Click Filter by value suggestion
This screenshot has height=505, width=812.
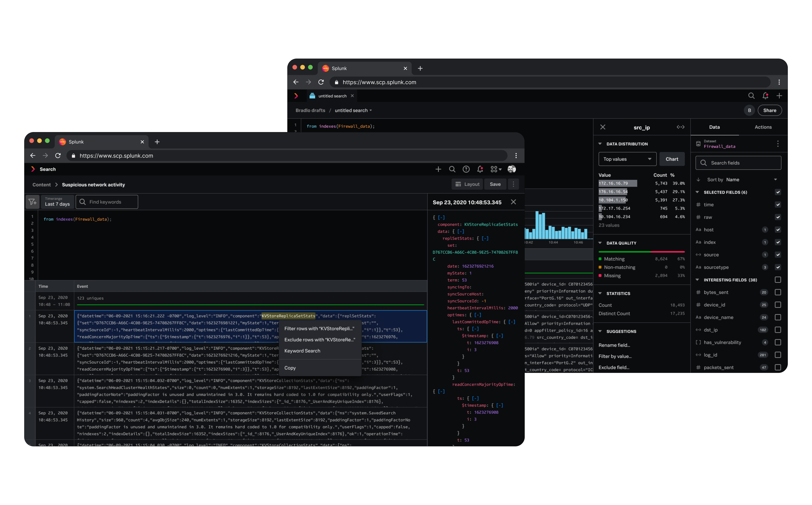[615, 356]
